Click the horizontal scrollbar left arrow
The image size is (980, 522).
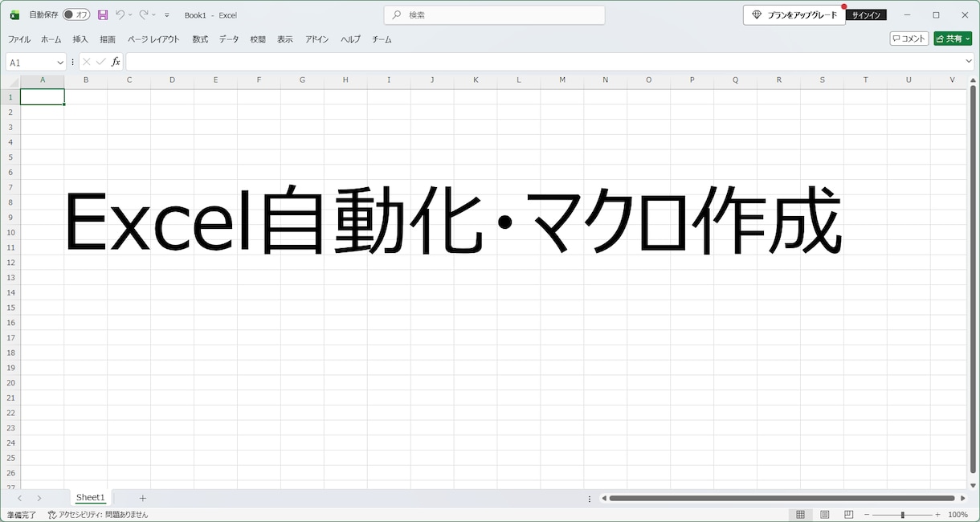click(x=604, y=499)
